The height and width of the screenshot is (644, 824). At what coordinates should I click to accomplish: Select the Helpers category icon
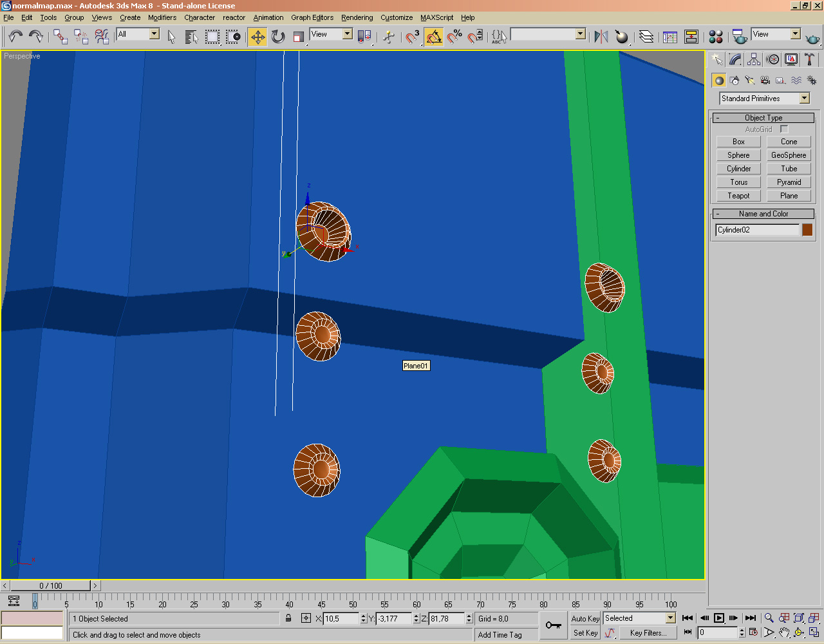tap(780, 80)
